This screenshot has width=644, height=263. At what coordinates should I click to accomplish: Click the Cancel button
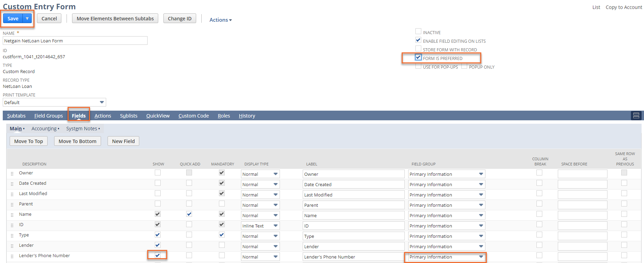49,19
